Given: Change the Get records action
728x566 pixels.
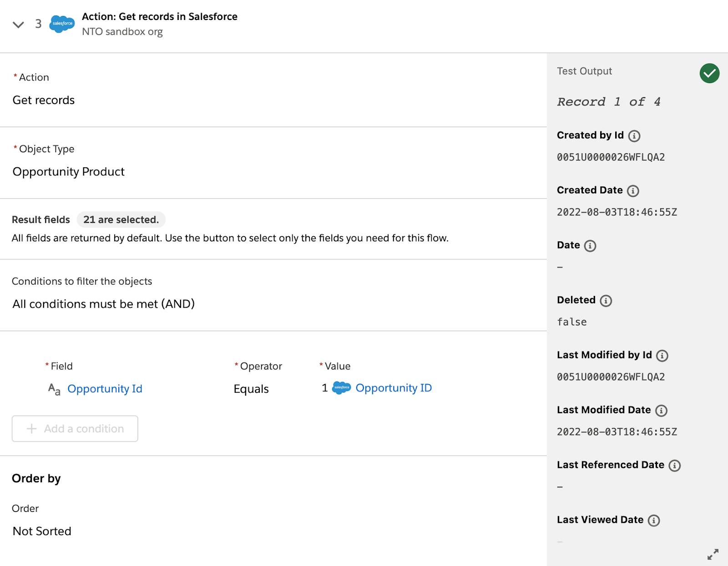Looking at the screenshot, I should point(44,100).
